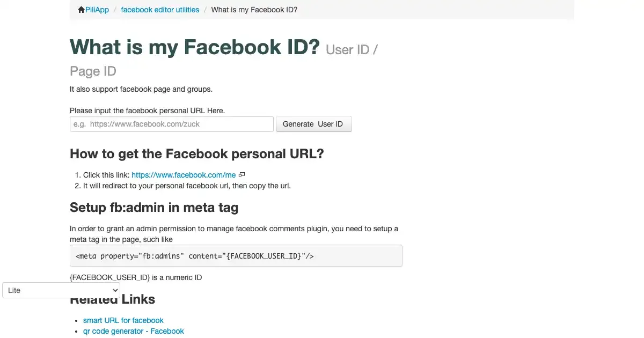Click the 'How to get the Facebook personal URL?' heading
The image size is (644, 338).
coord(197,154)
